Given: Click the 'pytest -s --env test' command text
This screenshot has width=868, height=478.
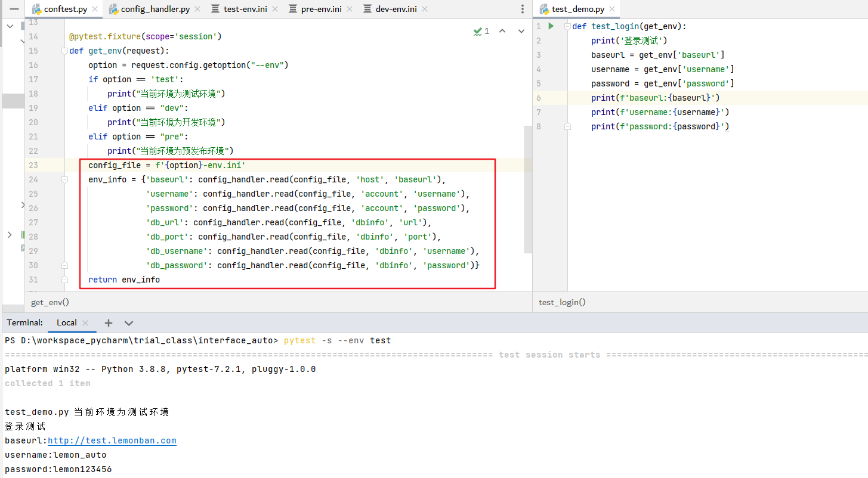Looking at the screenshot, I should pos(337,340).
